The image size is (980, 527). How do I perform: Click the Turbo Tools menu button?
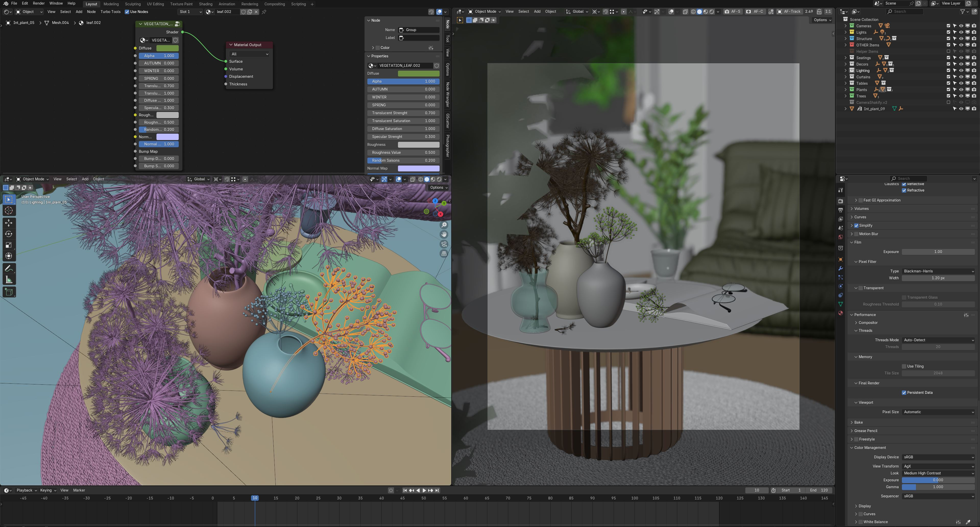[110, 12]
